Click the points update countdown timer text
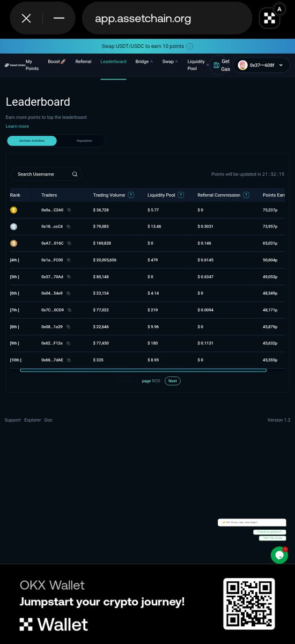The image size is (295, 644). pyautogui.click(x=248, y=174)
